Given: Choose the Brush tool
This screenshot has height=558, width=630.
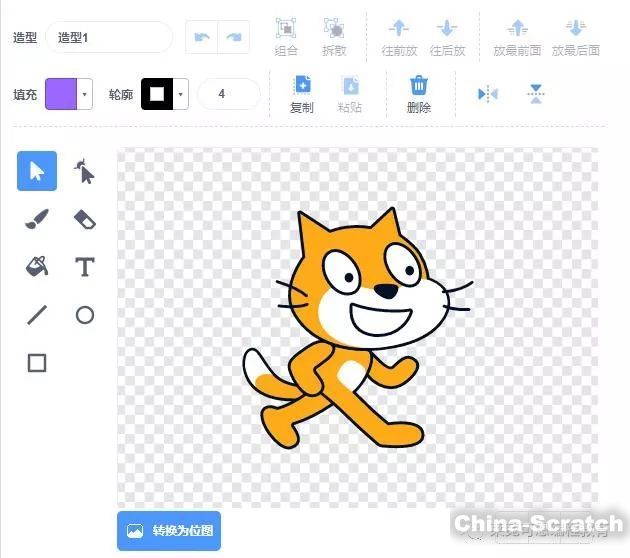Looking at the screenshot, I should coord(37,220).
